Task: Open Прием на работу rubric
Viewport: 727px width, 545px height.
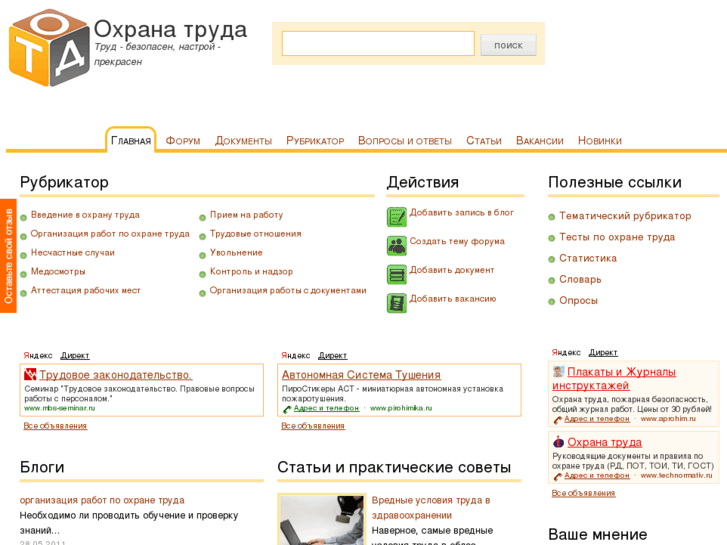Action: coord(246,215)
